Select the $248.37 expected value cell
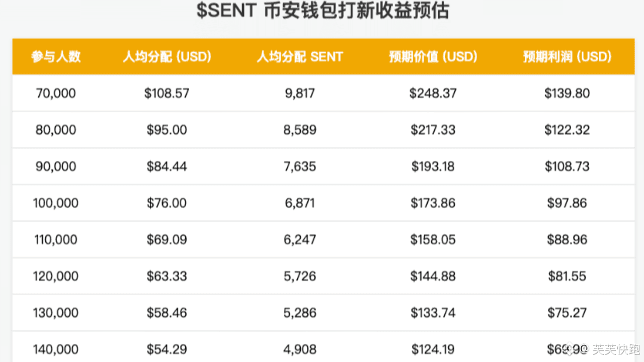This screenshot has width=644, height=362. 433,93
